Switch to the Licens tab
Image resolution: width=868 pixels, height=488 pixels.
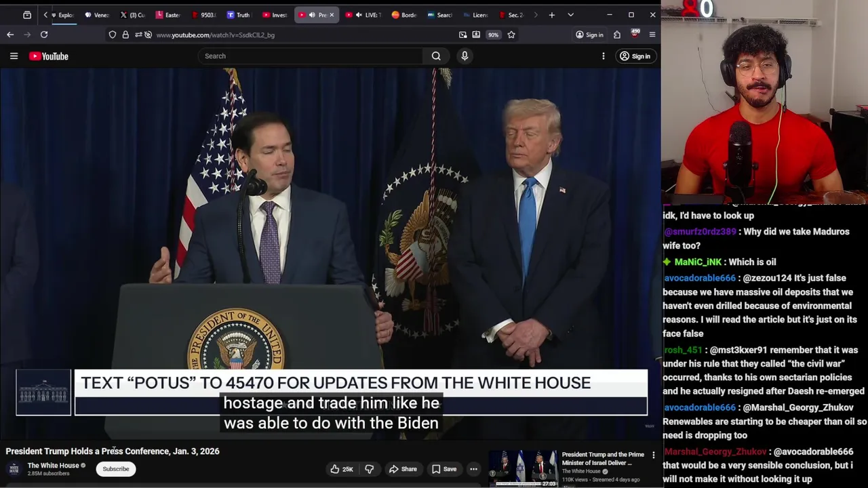[x=475, y=15]
